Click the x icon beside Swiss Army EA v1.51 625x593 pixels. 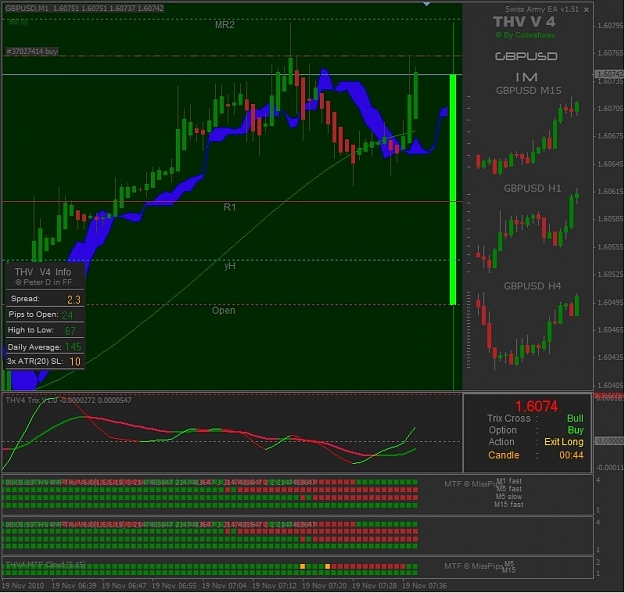tap(586, 10)
